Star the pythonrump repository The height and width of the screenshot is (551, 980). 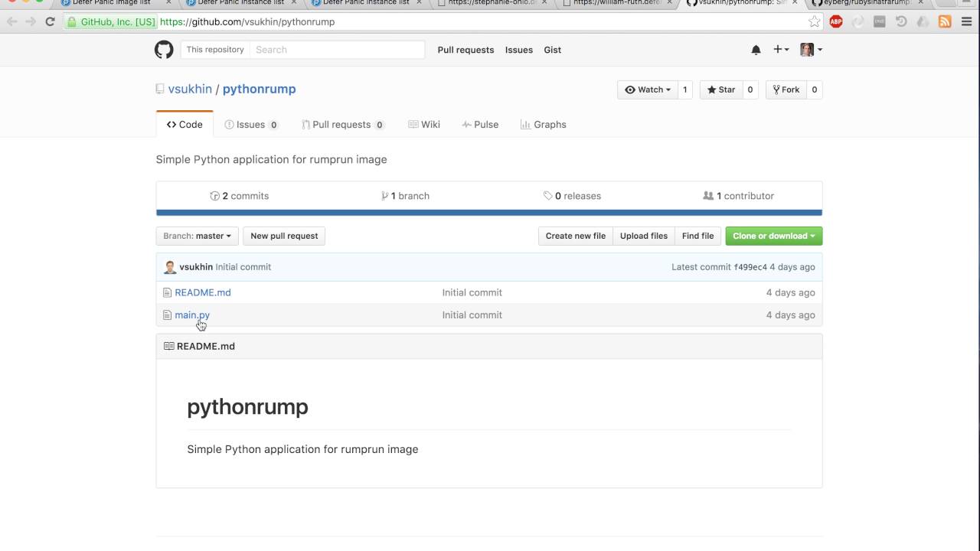(x=721, y=90)
